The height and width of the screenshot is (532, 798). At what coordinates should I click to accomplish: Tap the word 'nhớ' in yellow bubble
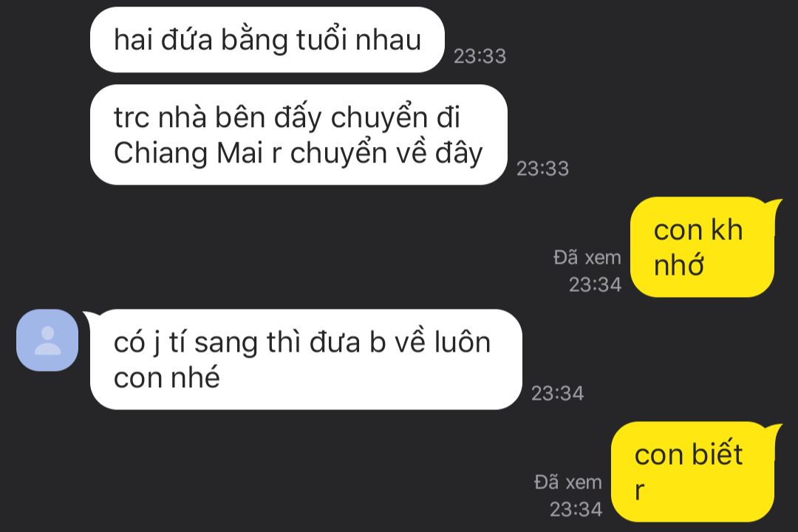tap(679, 265)
